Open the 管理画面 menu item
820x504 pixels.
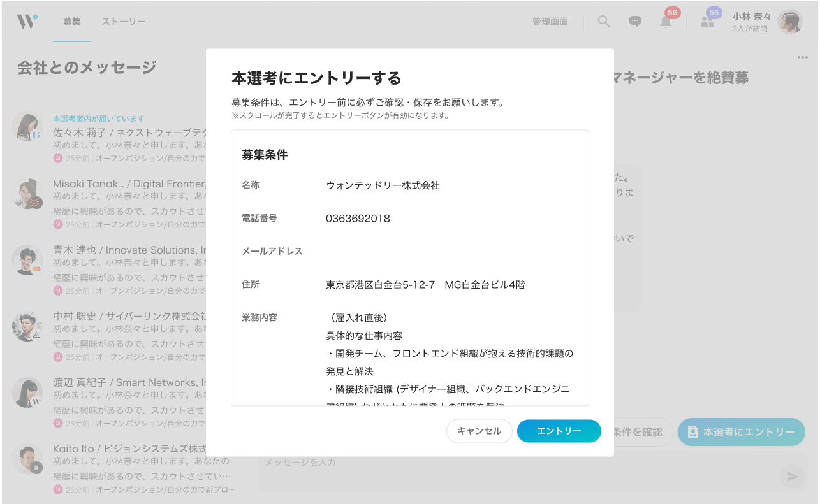pos(550,21)
